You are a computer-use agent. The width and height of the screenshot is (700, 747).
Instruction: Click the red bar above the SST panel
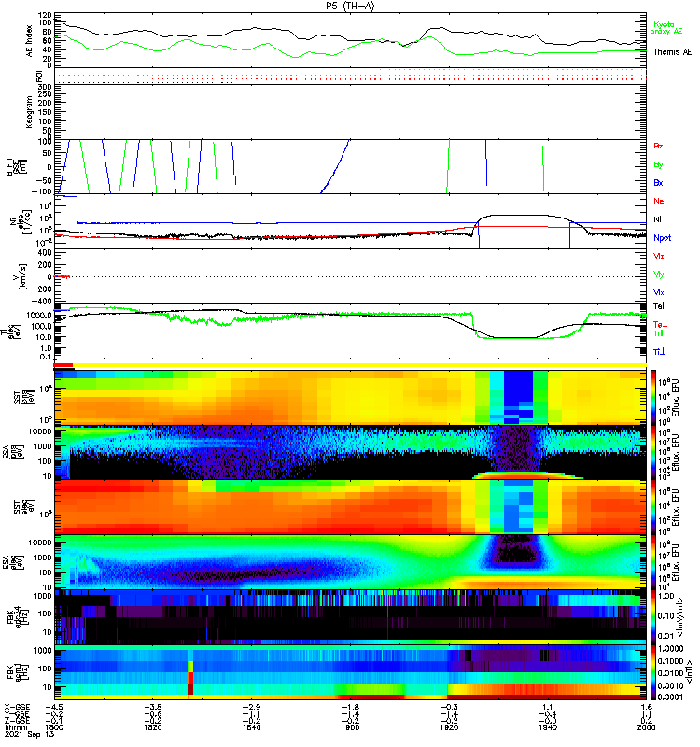63,365
